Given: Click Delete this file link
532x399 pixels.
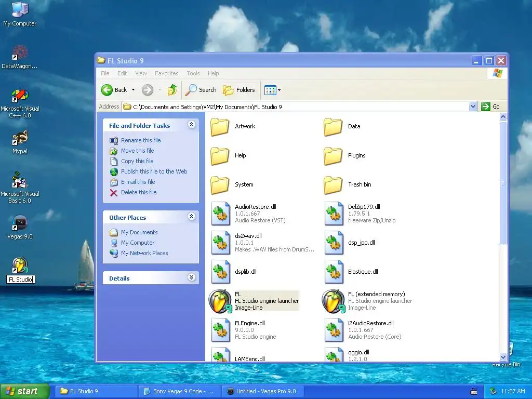Looking at the screenshot, I should (139, 192).
